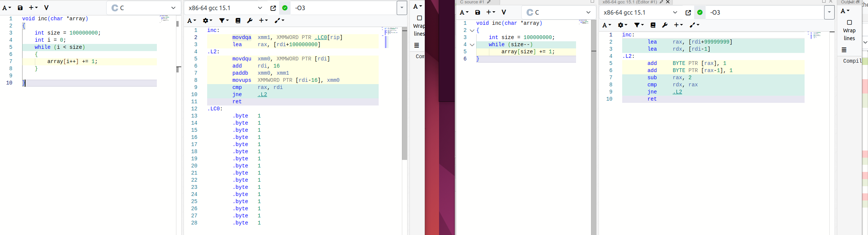Open compiler picker showing x86-64 gcc 15.1 in left window
Viewport: 868px width, 235px height.
pos(226,8)
